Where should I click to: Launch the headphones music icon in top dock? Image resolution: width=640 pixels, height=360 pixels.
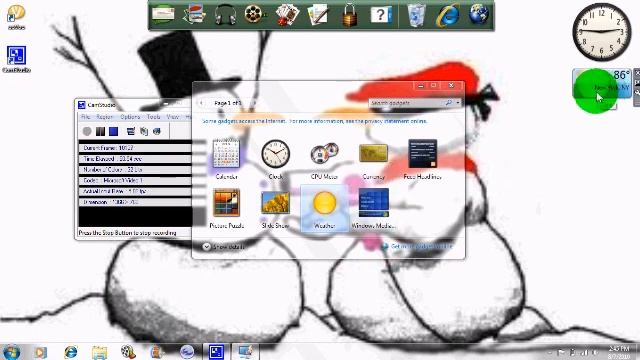click(225, 15)
